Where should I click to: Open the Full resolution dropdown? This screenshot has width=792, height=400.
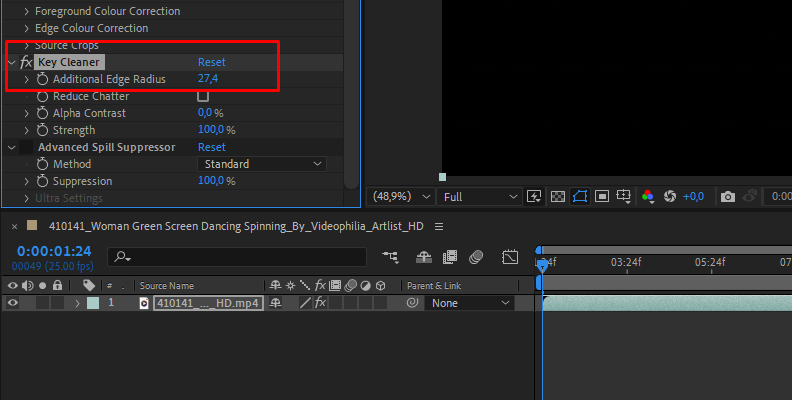(x=479, y=196)
